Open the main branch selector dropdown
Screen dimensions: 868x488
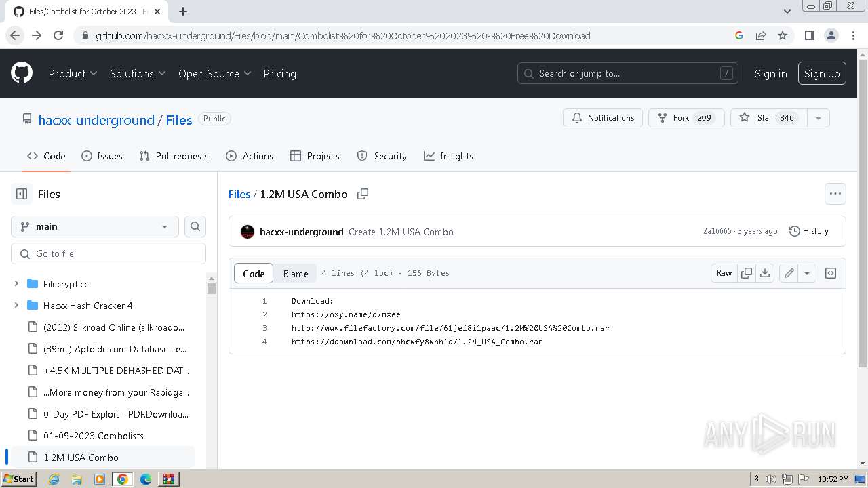pyautogui.click(x=95, y=226)
